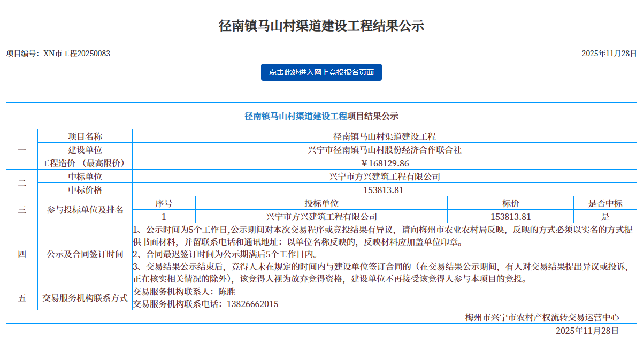Click the 中标价格 value 153813.81
This screenshot has width=644, height=359.
pyautogui.click(x=385, y=190)
